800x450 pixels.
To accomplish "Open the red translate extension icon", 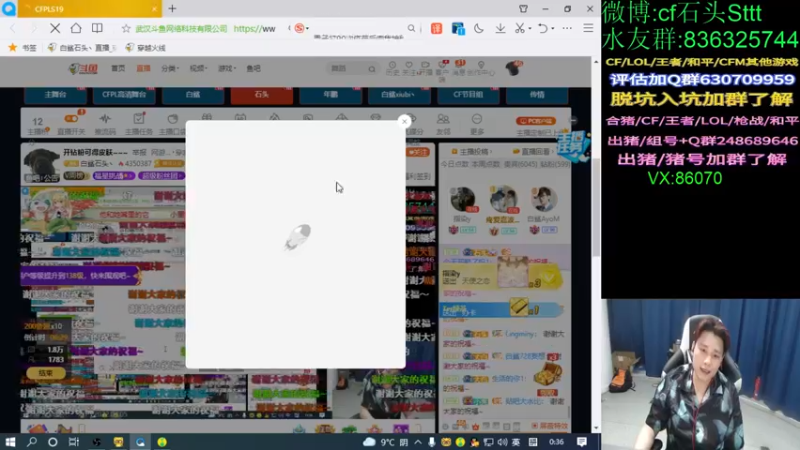I will click(x=436, y=29).
